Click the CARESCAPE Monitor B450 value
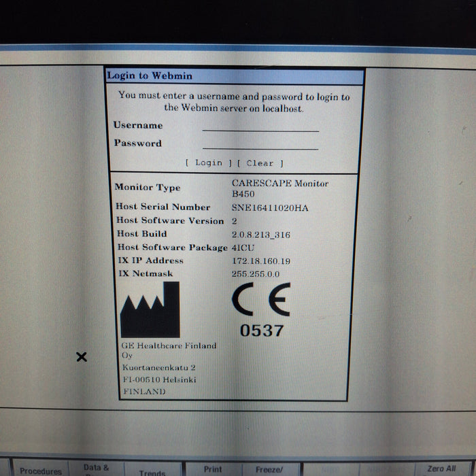 click(280, 188)
